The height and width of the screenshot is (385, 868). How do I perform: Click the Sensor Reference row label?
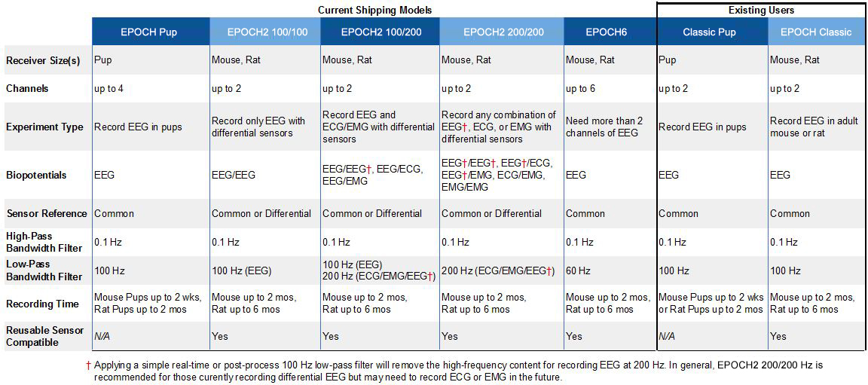pyautogui.click(x=47, y=213)
